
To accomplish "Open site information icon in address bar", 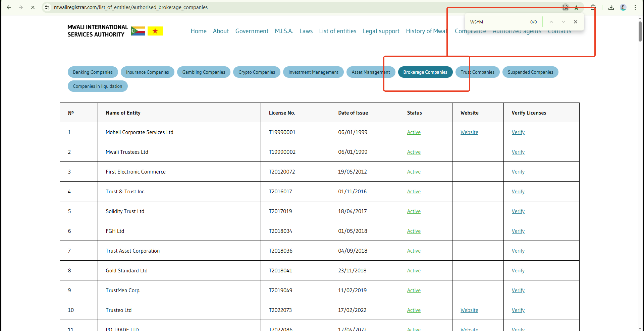I will point(47,7).
